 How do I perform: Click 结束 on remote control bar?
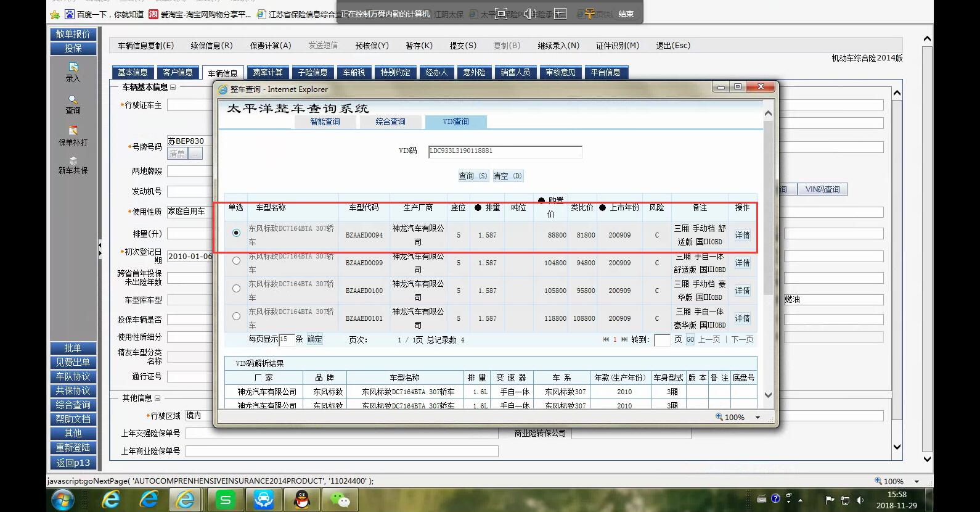tap(626, 14)
